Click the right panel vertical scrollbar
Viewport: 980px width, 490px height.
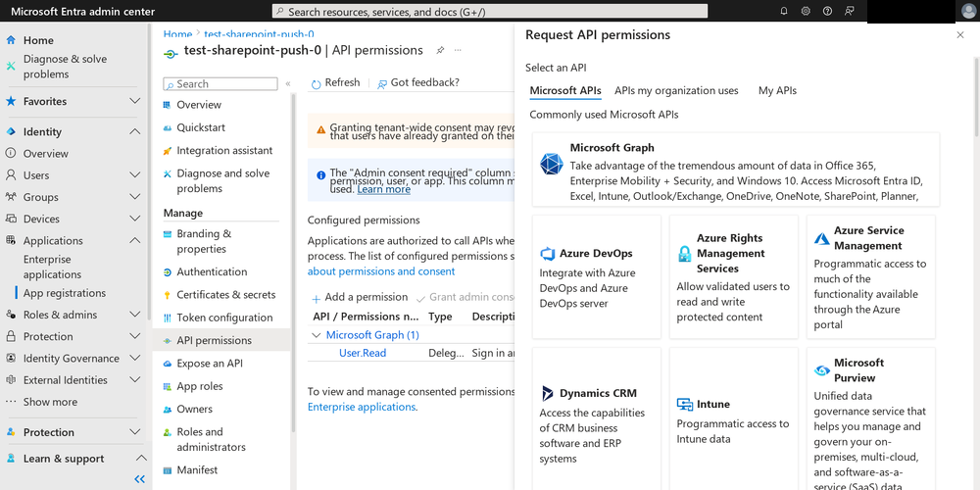pos(977,97)
